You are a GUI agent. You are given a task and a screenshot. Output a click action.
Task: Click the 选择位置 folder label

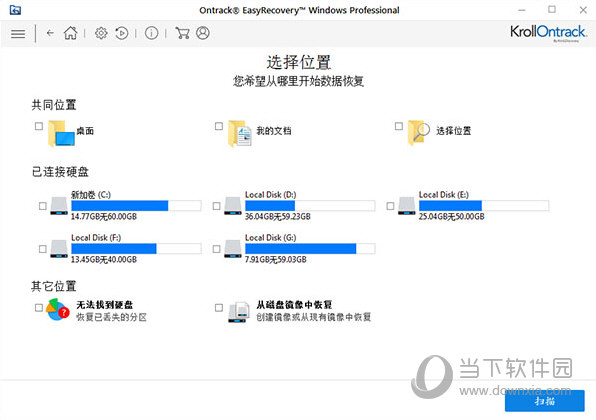tap(453, 131)
